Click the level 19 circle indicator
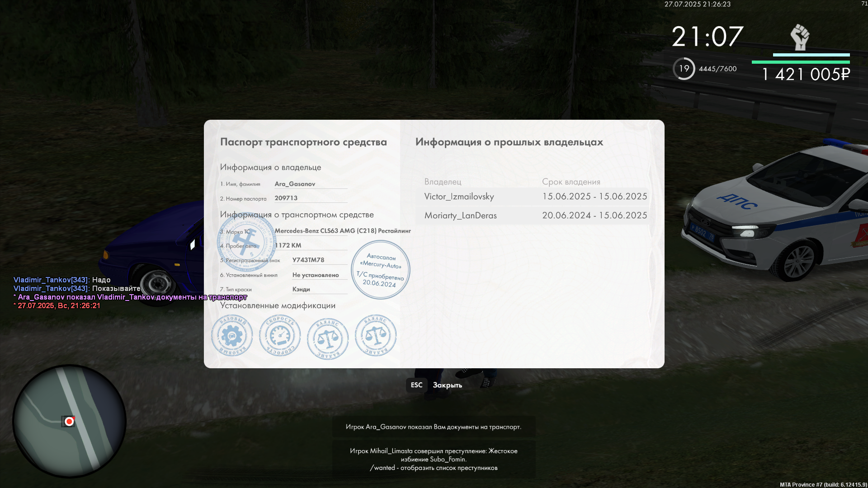 point(684,69)
